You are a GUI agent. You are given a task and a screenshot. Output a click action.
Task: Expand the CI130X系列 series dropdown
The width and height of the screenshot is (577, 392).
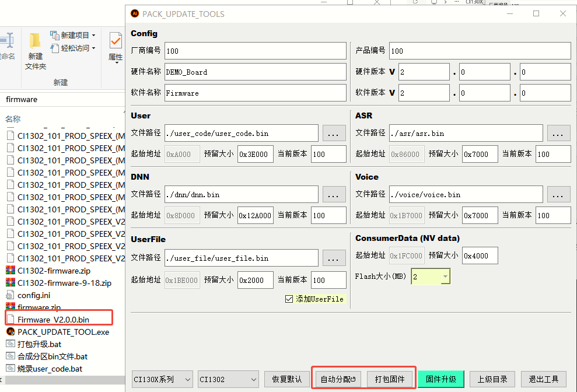[187, 380]
